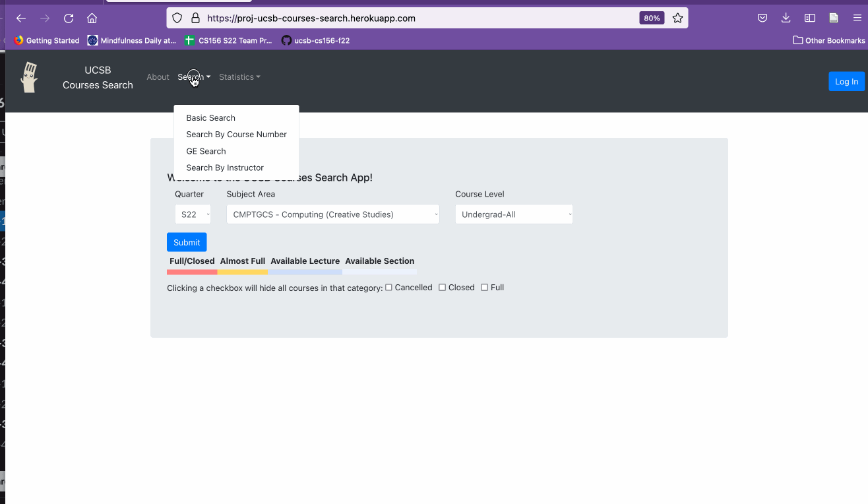Screen dimensions: 868x504
Task: Click the home icon in the toolbar
Action: (x=92, y=18)
